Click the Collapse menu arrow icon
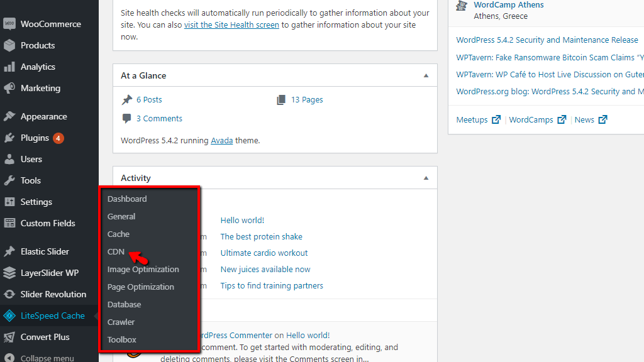644x362 pixels. [x=9, y=358]
